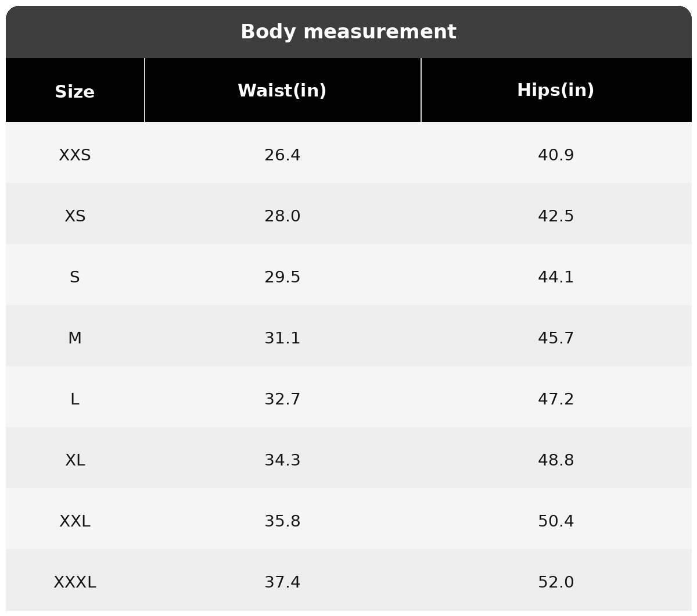Image resolution: width=697 pixels, height=616 pixels.
Task: Select the XXXL size row label
Action: (x=75, y=582)
